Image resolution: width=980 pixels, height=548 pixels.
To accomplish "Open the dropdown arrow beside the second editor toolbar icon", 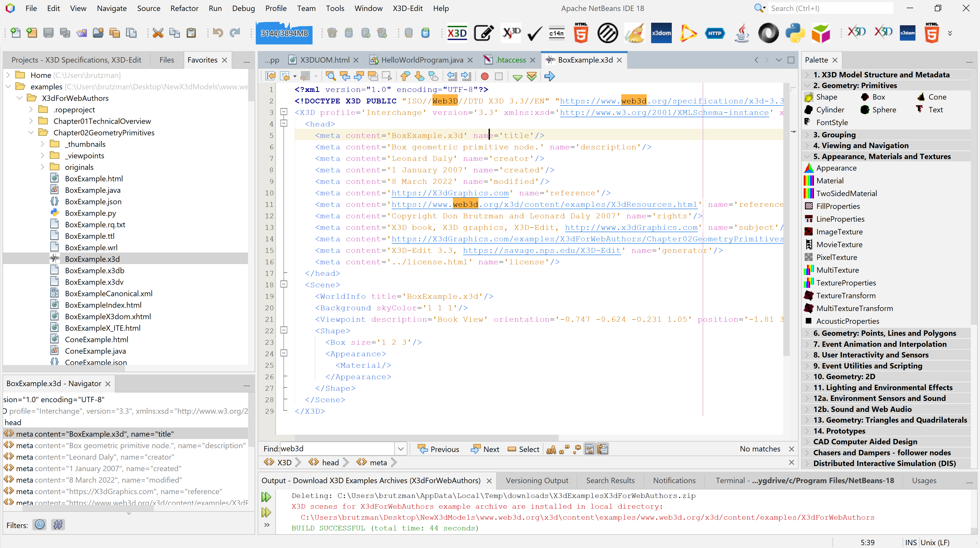I will 295,77.
